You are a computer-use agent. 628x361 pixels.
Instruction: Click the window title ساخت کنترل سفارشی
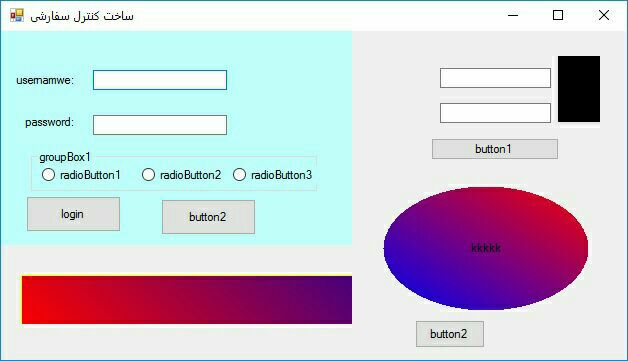pos(82,16)
